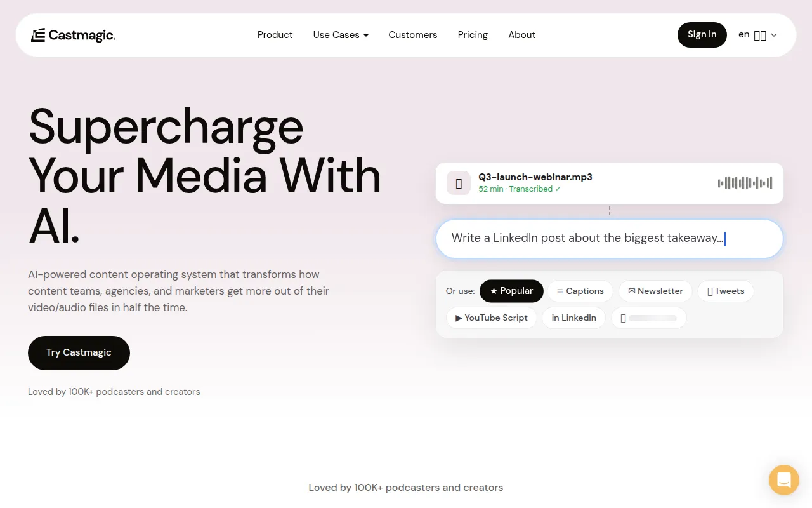Click 'Loved by 100K+' text under Try Castmagic

114,392
